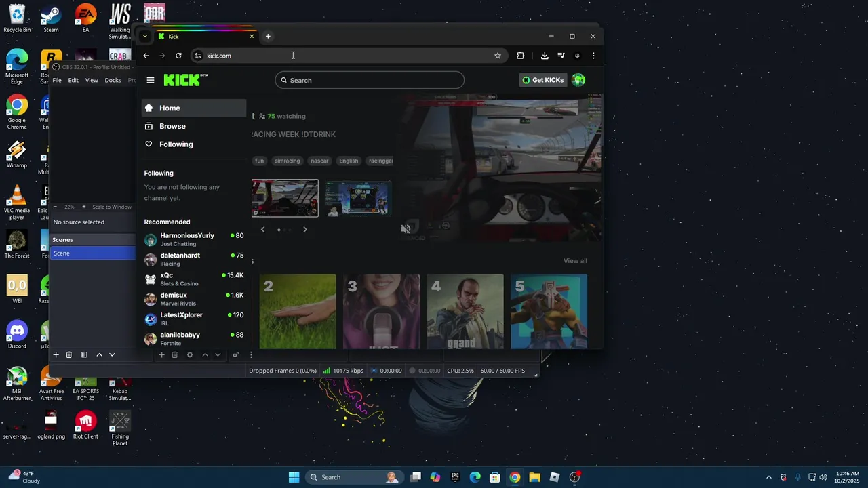Viewport: 868px width, 488px height.
Task: Click the kick.com address bar
Action: [348, 56]
